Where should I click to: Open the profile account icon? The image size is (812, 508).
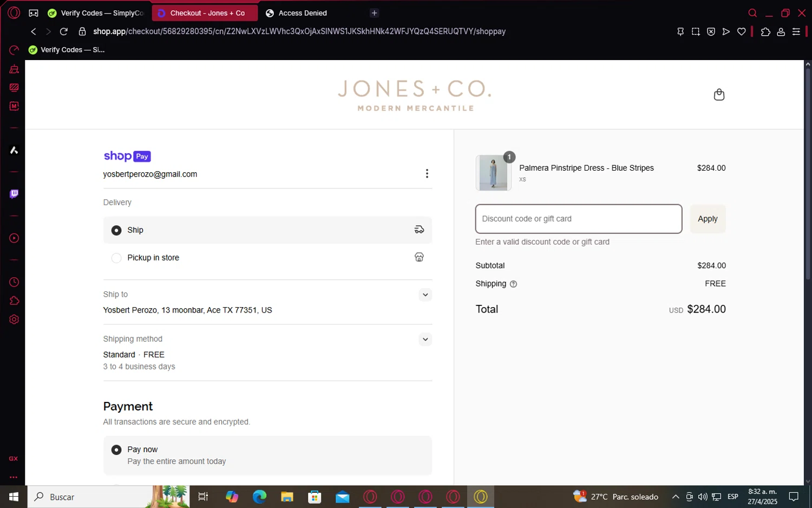click(781, 31)
